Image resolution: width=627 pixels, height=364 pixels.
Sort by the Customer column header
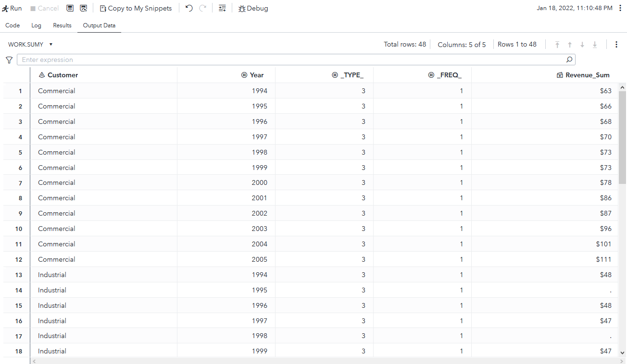point(58,75)
